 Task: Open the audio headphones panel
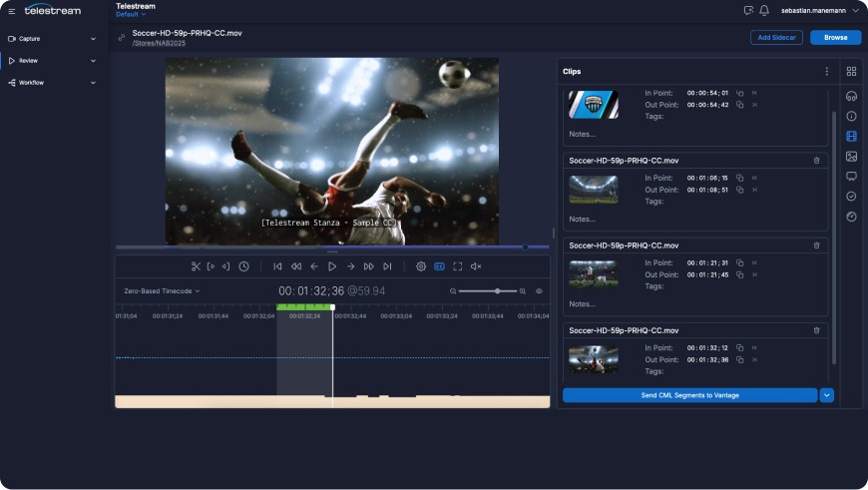coord(851,97)
